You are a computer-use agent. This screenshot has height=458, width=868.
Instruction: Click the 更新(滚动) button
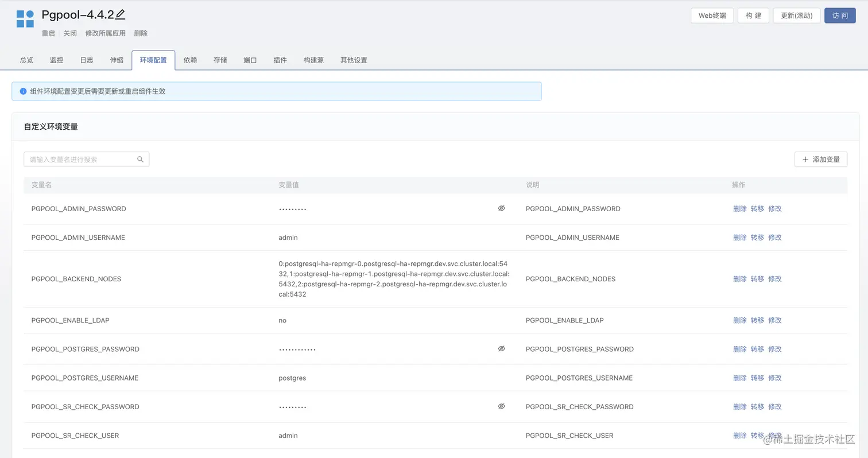click(796, 15)
